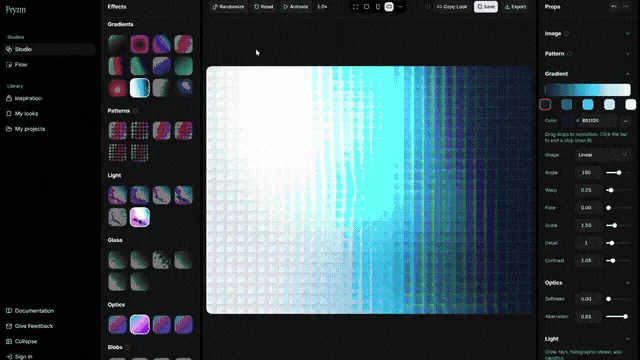The image size is (640, 360).
Task: Adjust the Scale slider
Action: 618,225
